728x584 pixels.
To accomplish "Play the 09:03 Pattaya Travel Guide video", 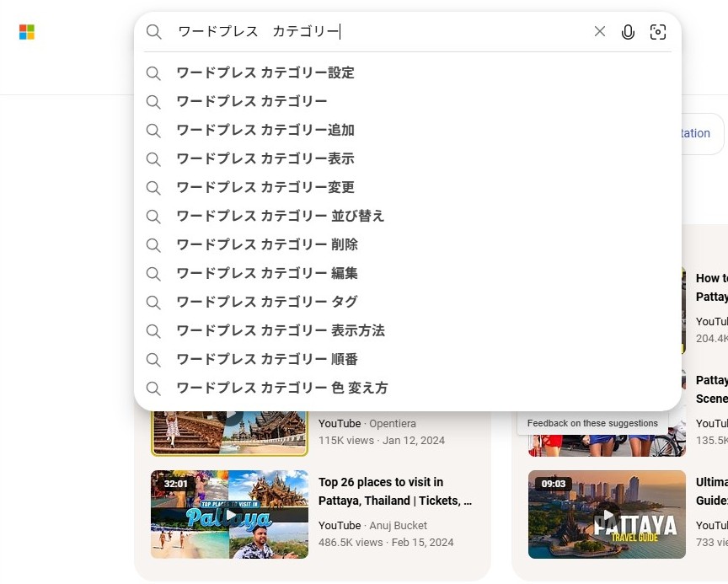I will [607, 514].
